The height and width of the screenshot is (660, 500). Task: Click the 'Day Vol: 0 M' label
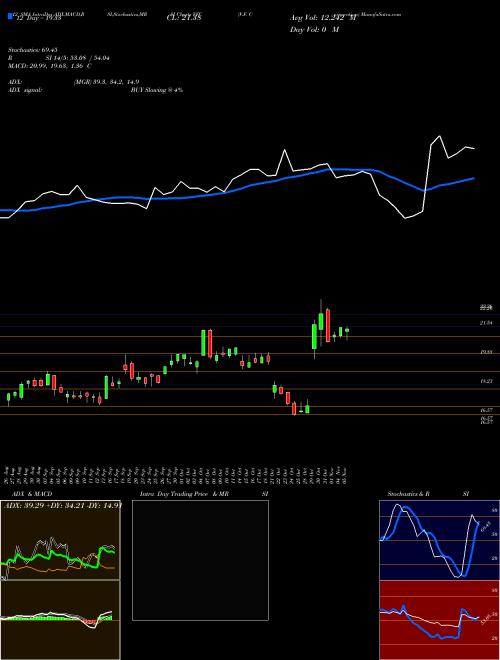pyautogui.click(x=314, y=30)
